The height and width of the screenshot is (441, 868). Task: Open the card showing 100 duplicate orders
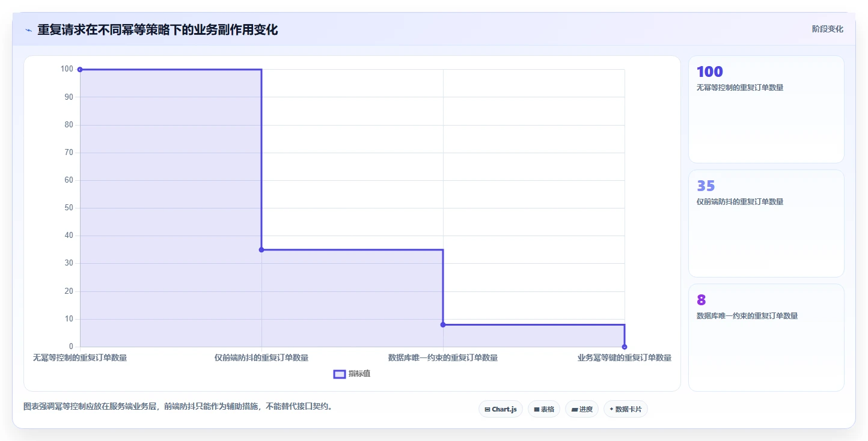click(766, 109)
